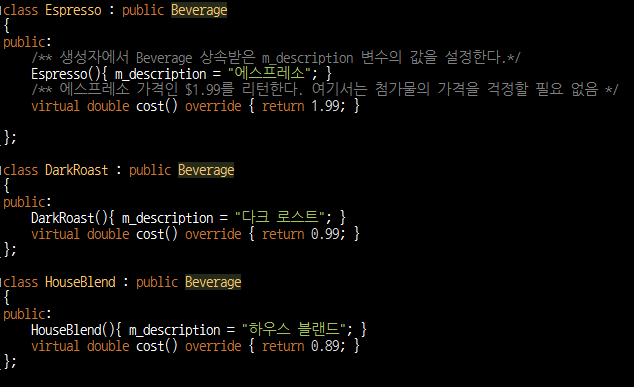Click the highlighted Beverage in DarkRoast declaration
Screen dimensions: 634x387
point(206,170)
